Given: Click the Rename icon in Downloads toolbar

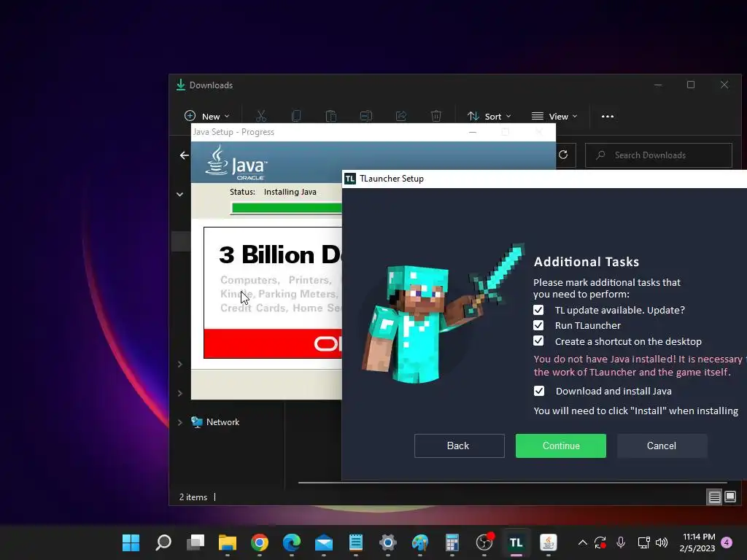Looking at the screenshot, I should [366, 116].
